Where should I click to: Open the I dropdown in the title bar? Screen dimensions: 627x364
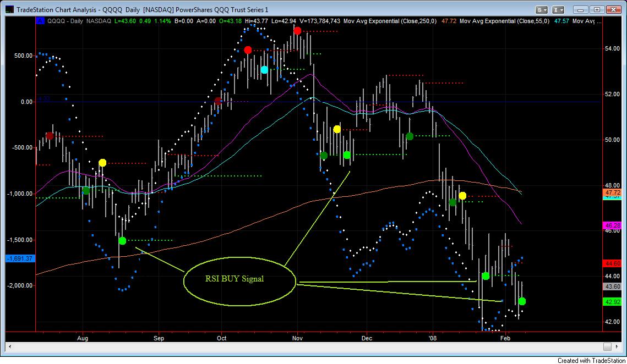(558, 9)
